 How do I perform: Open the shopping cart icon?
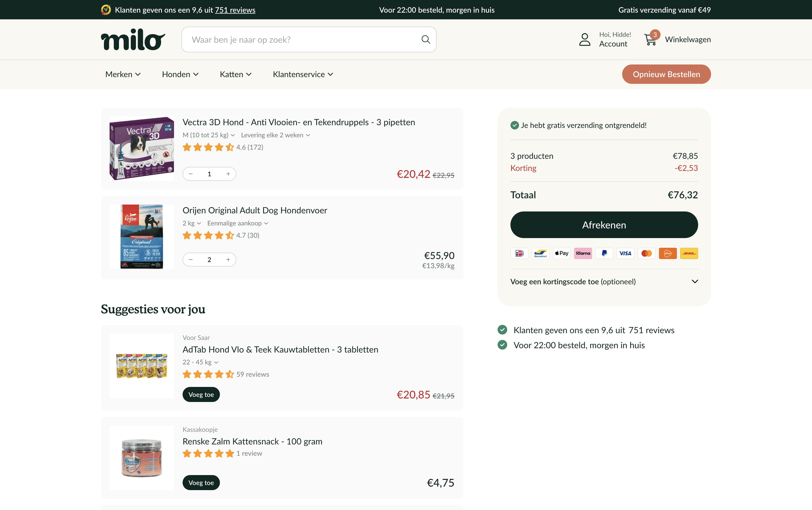pos(650,39)
